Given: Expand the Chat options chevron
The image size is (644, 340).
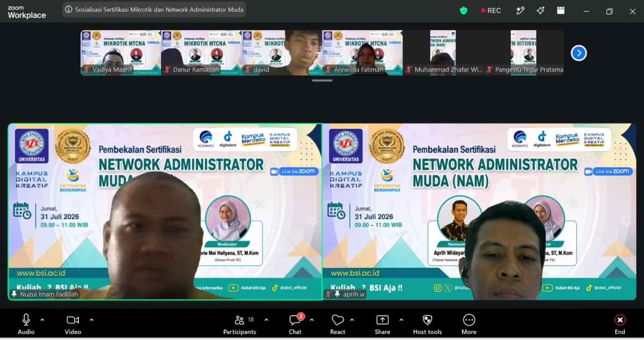Looking at the screenshot, I should [x=312, y=320].
